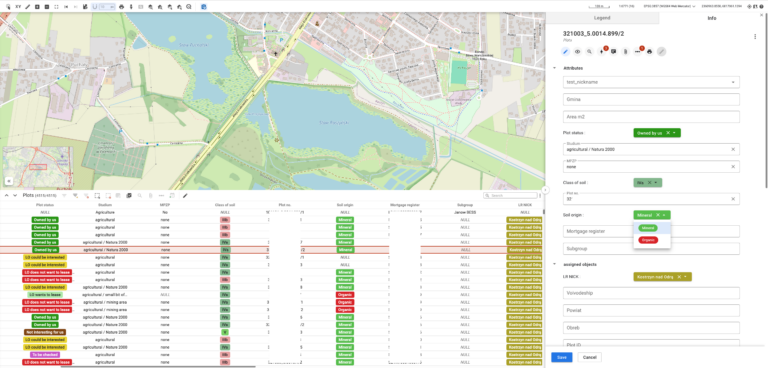This screenshot has width=768, height=368.
Task: Collapse the overview minimap
Action: [x=8, y=181]
